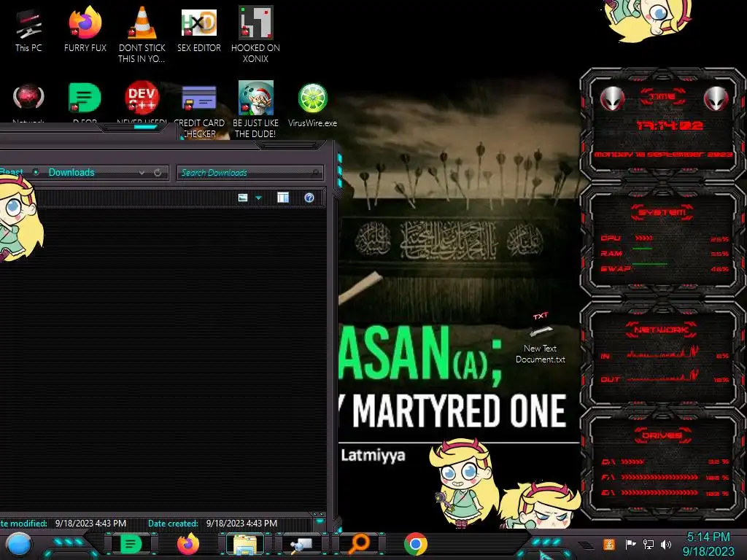Open the taskbar app next to File Explorer
Viewport: 747px width, 560px height.
point(301,545)
